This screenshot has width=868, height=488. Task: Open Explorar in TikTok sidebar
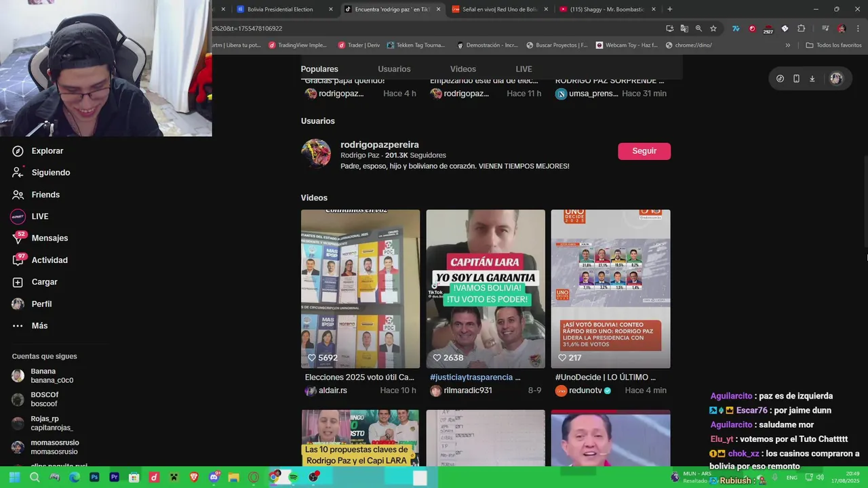[38, 151]
